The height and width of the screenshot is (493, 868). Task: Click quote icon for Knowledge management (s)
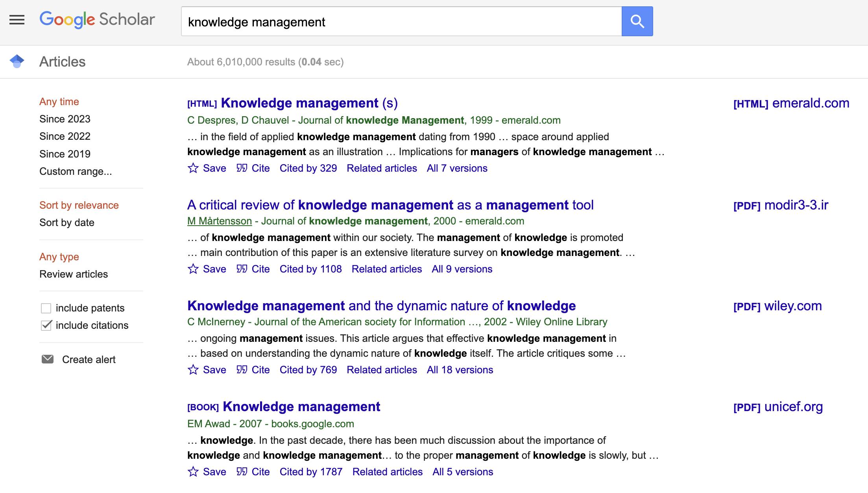[242, 168]
